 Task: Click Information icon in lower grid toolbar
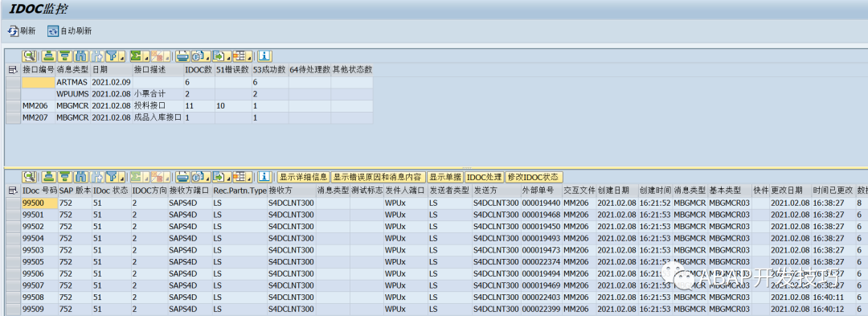pyautogui.click(x=264, y=177)
